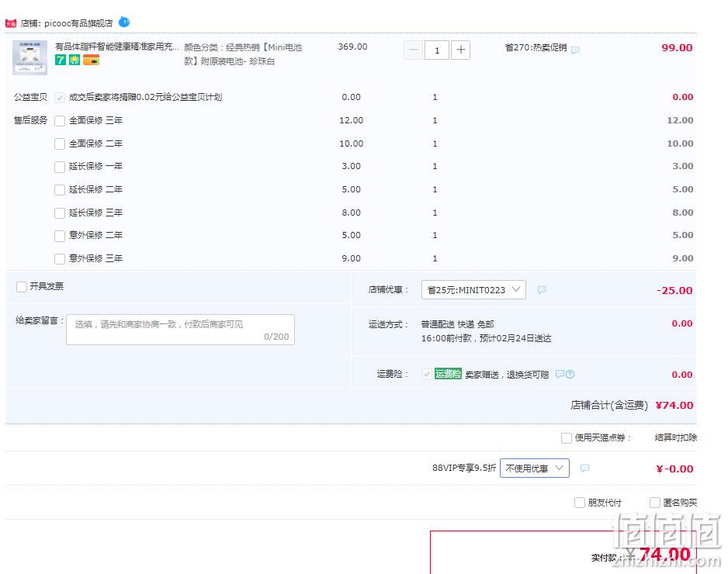Screen dimensions: 728x574
Task: Decrease quantity with the minus button
Action: click(x=413, y=50)
